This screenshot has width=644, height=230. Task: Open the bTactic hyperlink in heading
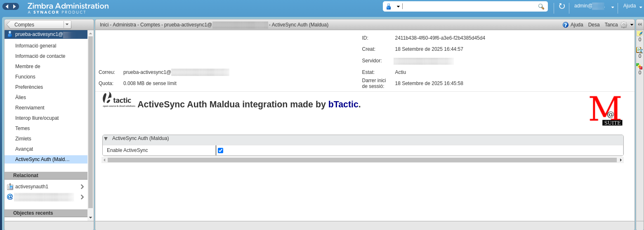(343, 104)
